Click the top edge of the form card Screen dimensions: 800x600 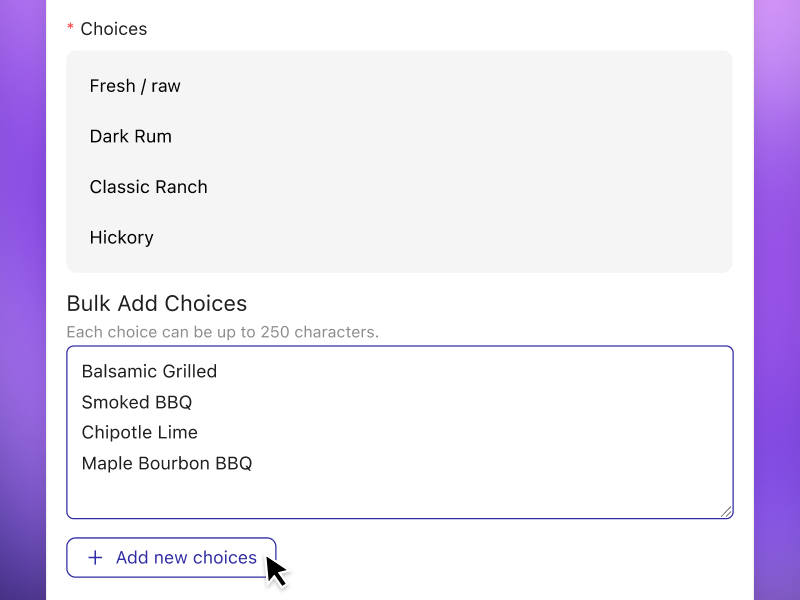(400, 3)
